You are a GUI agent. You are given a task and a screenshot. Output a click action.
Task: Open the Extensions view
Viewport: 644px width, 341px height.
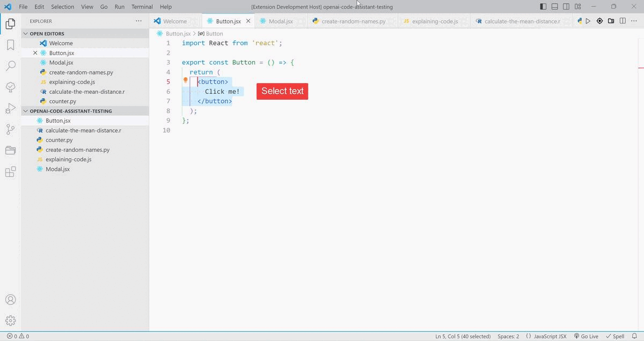(x=10, y=172)
